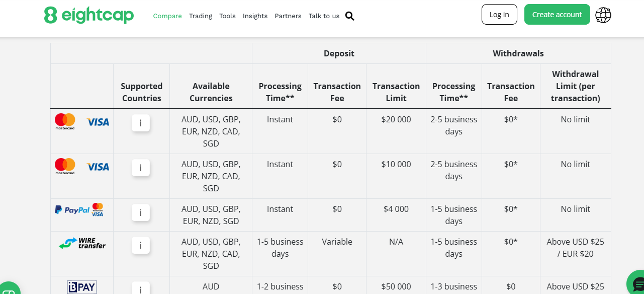
Task: Open the Talk to us menu
Action: coord(324,16)
